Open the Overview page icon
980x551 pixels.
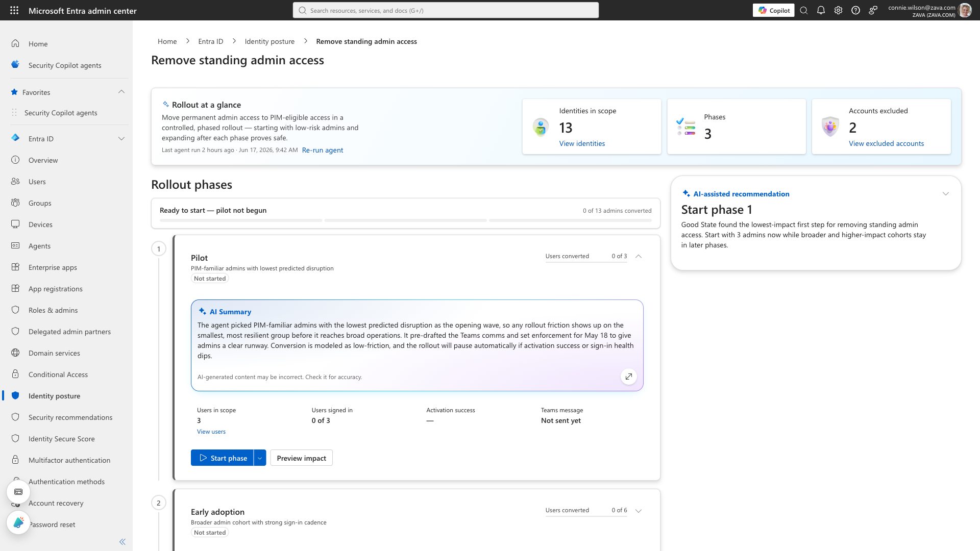pos(15,160)
